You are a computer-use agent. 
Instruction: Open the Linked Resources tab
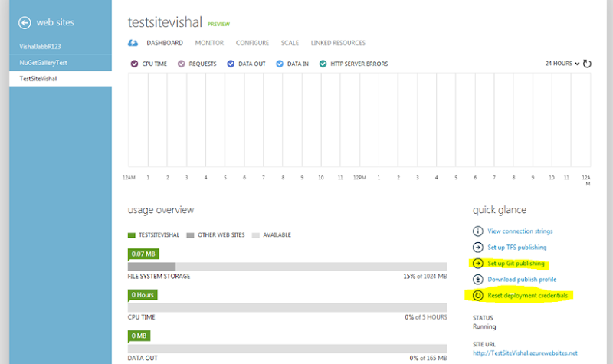(338, 43)
